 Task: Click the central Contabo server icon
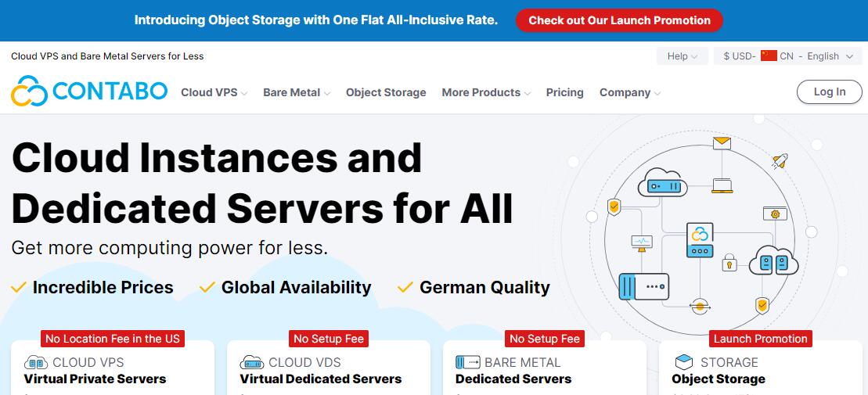click(700, 240)
